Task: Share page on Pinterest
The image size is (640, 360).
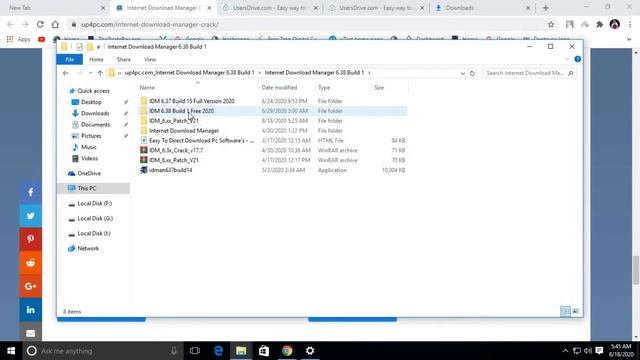Action: (x=31, y=239)
